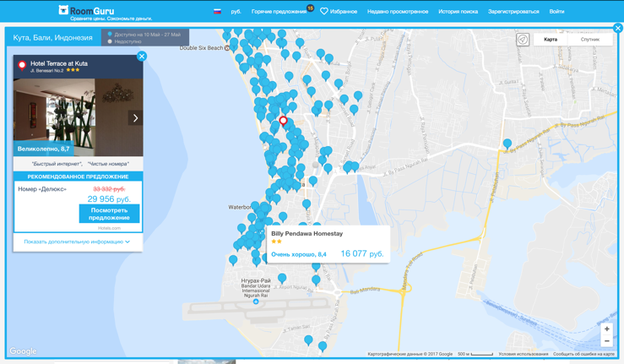The image size is (624, 364).
Task: Click Кута, Бали, Индонезия header
Action: (52, 38)
